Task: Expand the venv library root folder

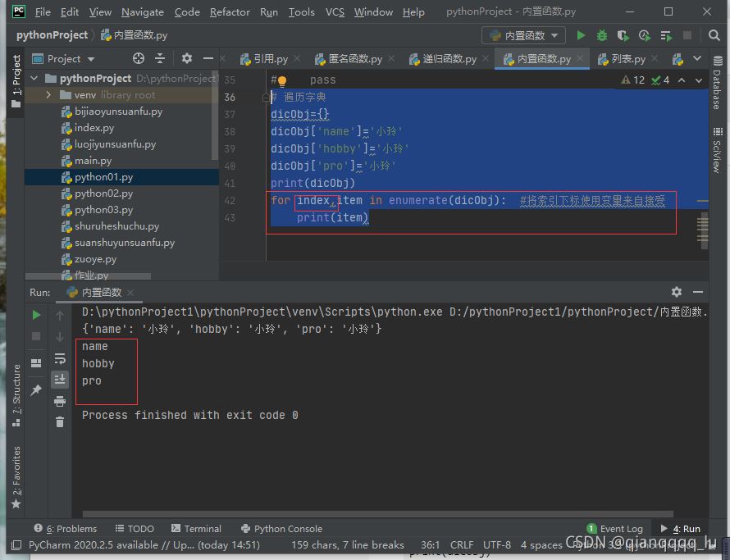Action: 49,95
